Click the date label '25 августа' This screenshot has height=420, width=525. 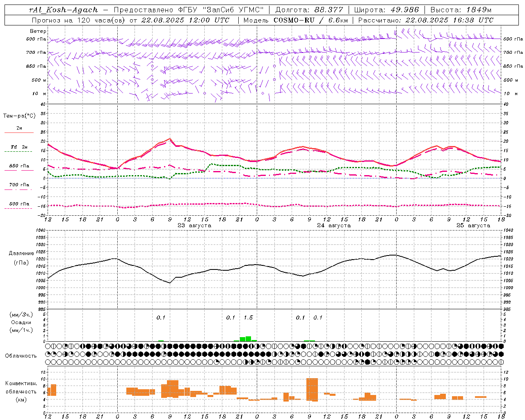click(473, 226)
